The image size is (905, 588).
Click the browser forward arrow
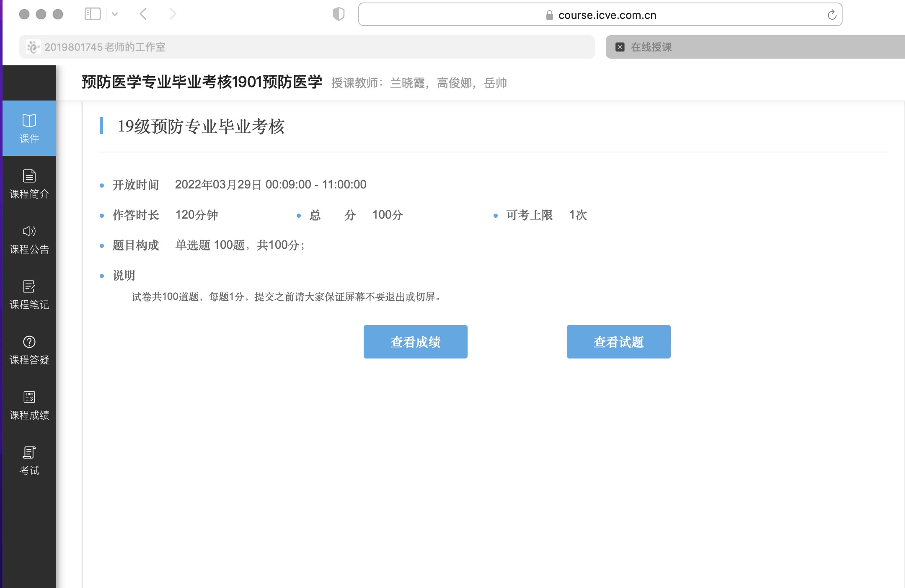coord(173,14)
